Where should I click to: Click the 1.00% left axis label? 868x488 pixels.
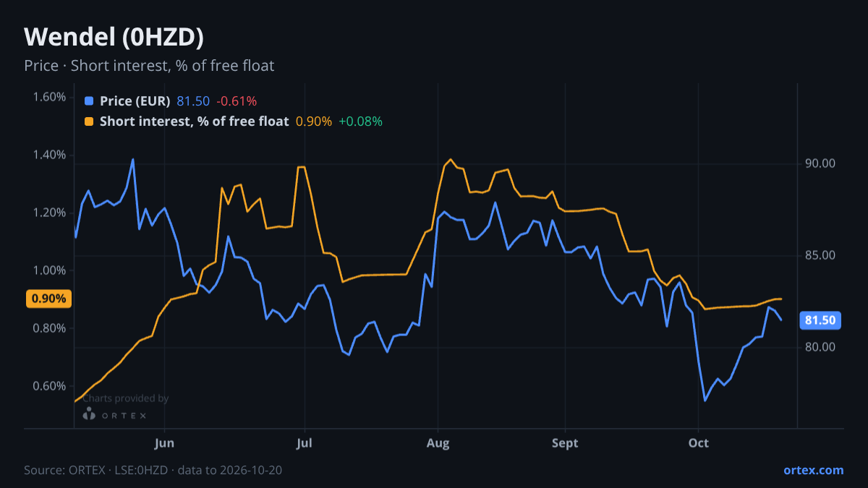coord(50,270)
